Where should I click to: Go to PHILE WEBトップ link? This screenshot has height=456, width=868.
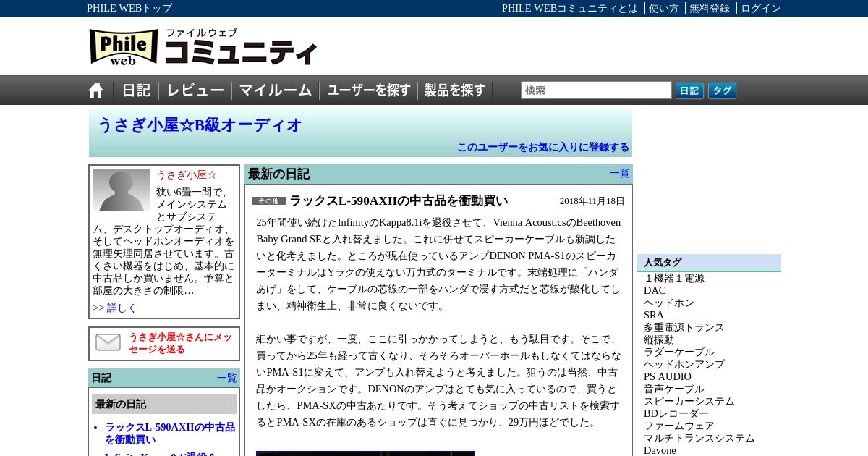click(129, 8)
